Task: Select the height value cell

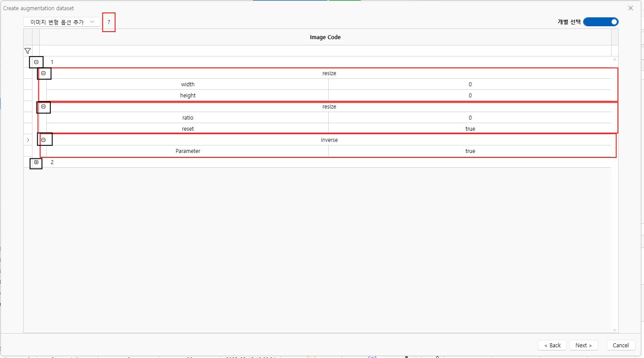Action: click(470, 96)
